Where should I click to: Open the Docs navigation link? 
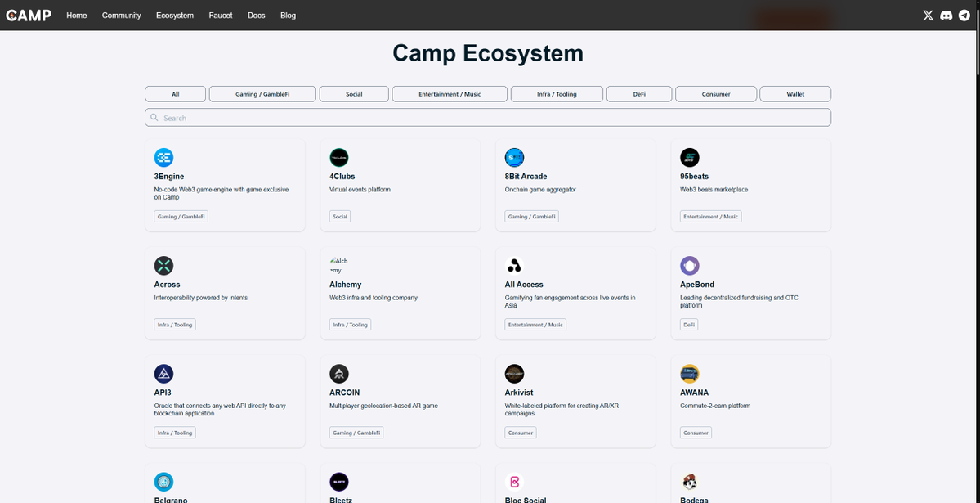click(256, 16)
